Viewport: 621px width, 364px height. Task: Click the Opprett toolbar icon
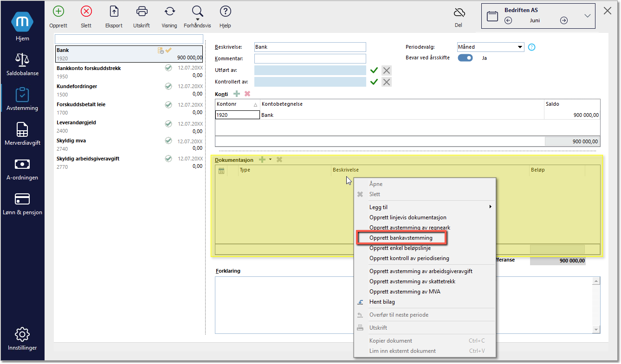coord(58,12)
